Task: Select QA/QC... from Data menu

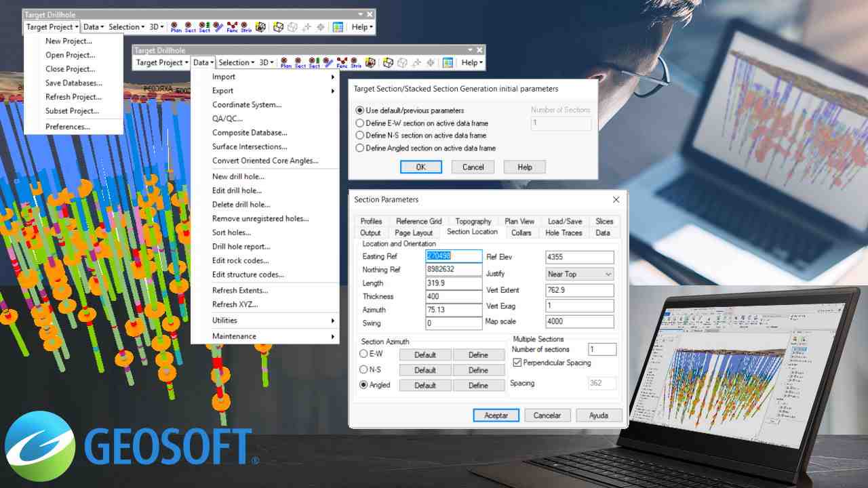Action: pos(227,119)
